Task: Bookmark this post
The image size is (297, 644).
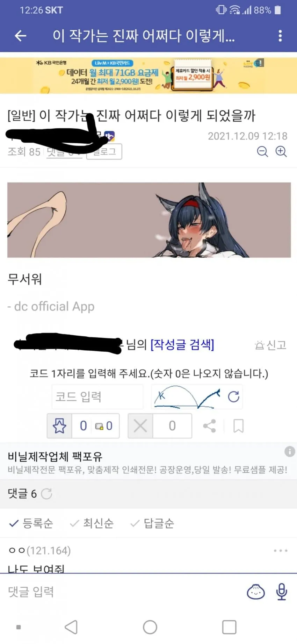Action: pyautogui.click(x=238, y=426)
